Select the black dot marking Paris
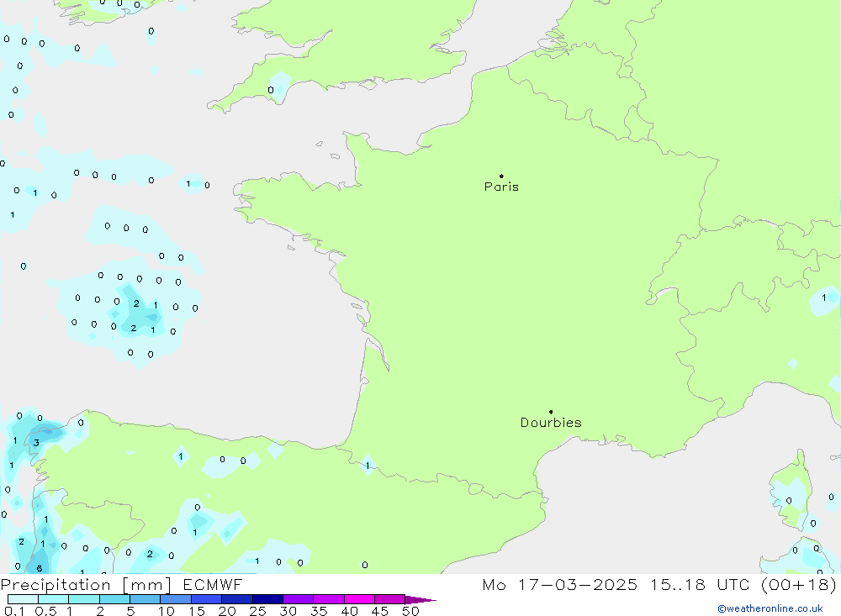Image resolution: width=841 pixels, height=616 pixels. click(501, 176)
